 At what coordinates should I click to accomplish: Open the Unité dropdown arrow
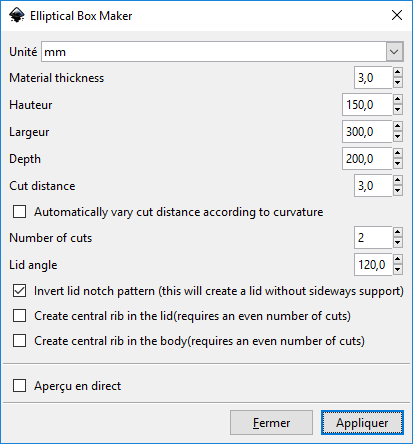point(394,52)
